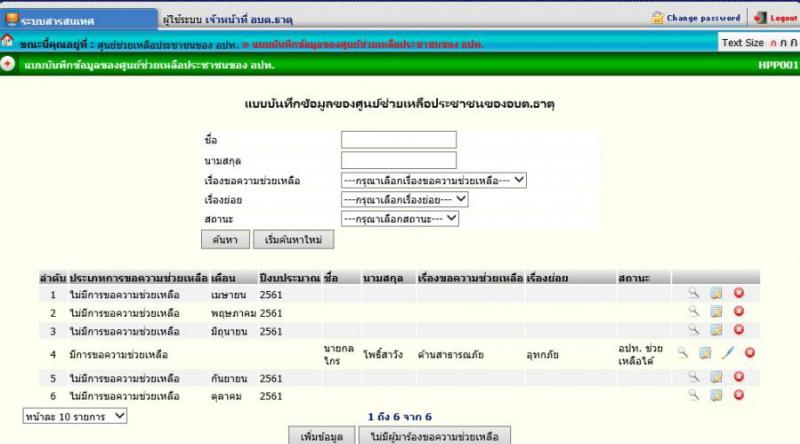Open the edit note icon for row 1 เมษายน
Viewport: 800px width, 444px height.
pos(716,293)
